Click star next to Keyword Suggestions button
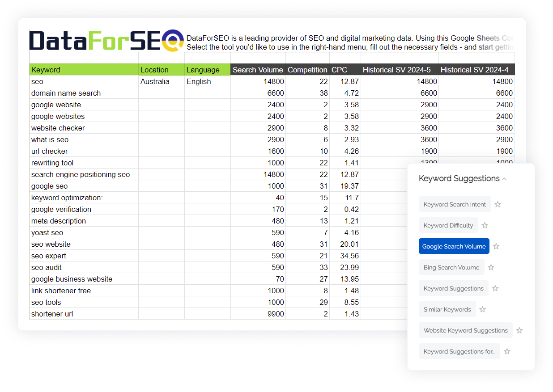Screen dimensions: 553x392 [x=495, y=288]
